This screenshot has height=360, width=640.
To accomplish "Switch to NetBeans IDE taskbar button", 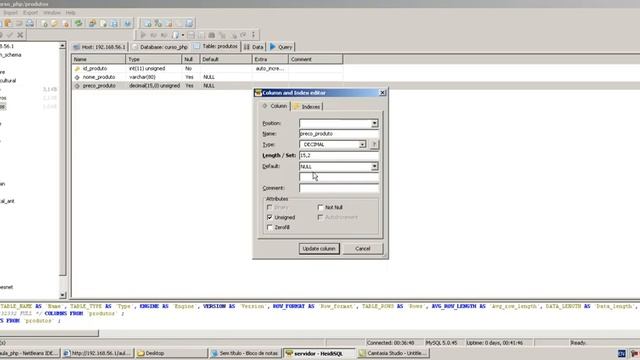I will [x=29, y=353].
